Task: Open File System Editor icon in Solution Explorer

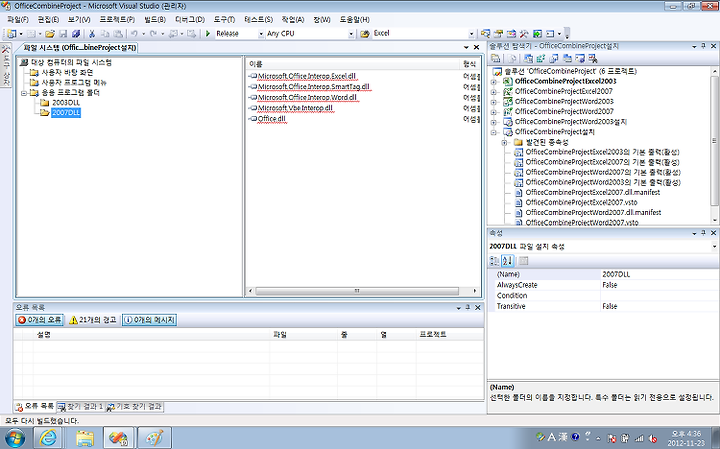Action: pyautogui.click(x=529, y=58)
